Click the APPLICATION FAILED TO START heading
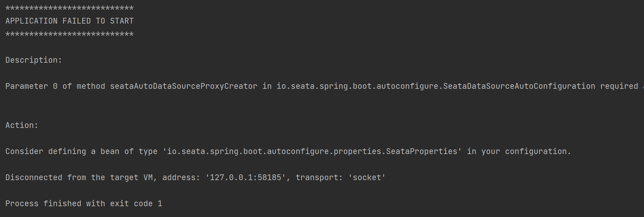The width and height of the screenshot is (644, 217). [69, 21]
